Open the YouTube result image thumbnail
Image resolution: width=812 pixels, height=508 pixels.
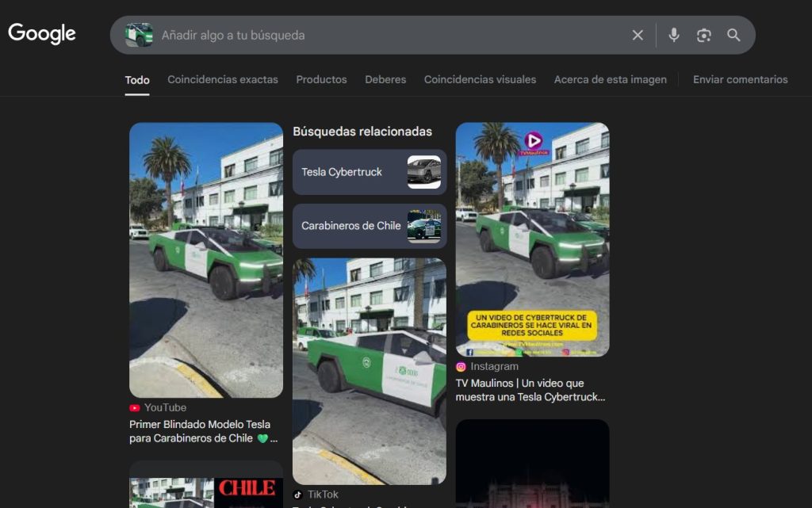click(x=206, y=260)
